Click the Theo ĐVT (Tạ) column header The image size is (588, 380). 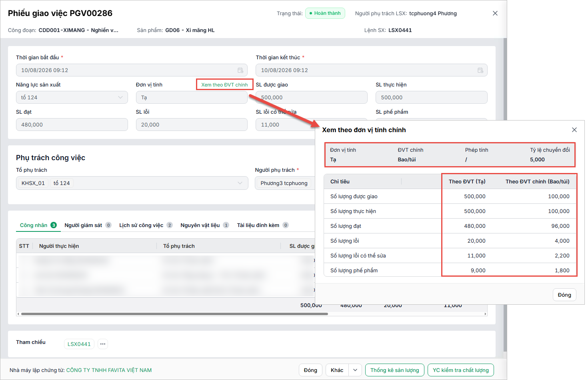(x=467, y=181)
